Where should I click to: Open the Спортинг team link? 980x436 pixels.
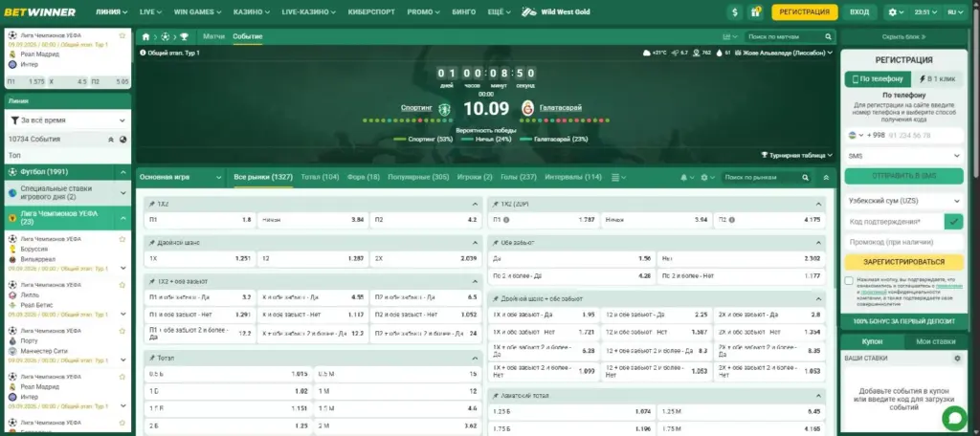416,108
